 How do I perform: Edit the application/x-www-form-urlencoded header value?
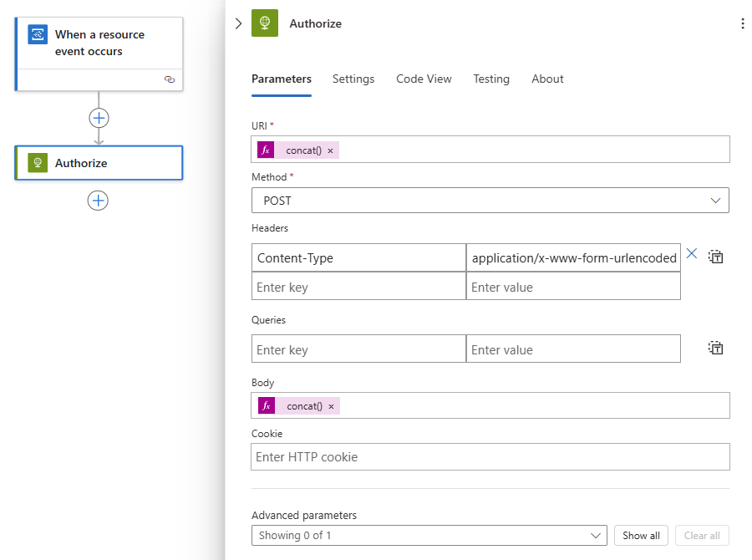point(573,257)
